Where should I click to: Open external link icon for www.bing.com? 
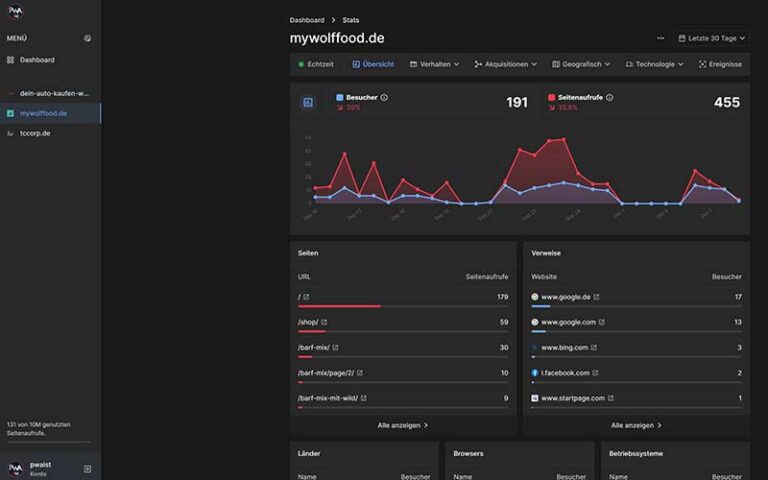594,348
